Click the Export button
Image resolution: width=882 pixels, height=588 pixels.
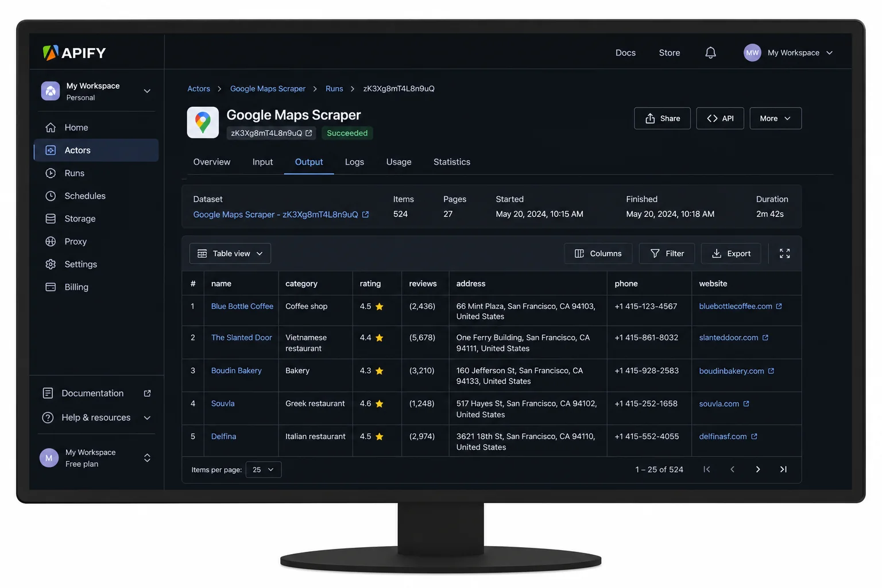pyautogui.click(x=731, y=254)
